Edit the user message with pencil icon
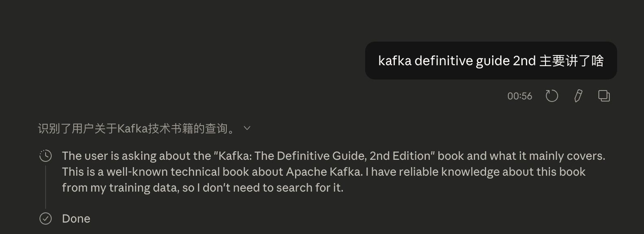The width and height of the screenshot is (644, 234). [578, 96]
